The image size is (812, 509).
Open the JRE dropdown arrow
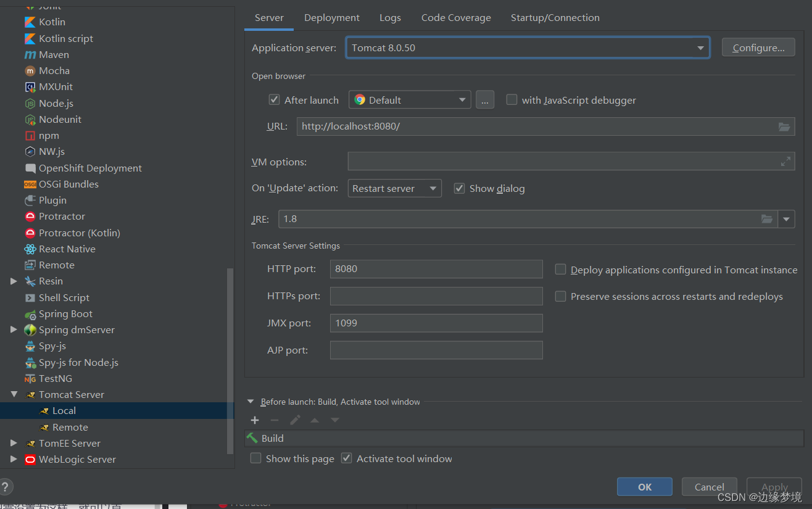tap(786, 219)
